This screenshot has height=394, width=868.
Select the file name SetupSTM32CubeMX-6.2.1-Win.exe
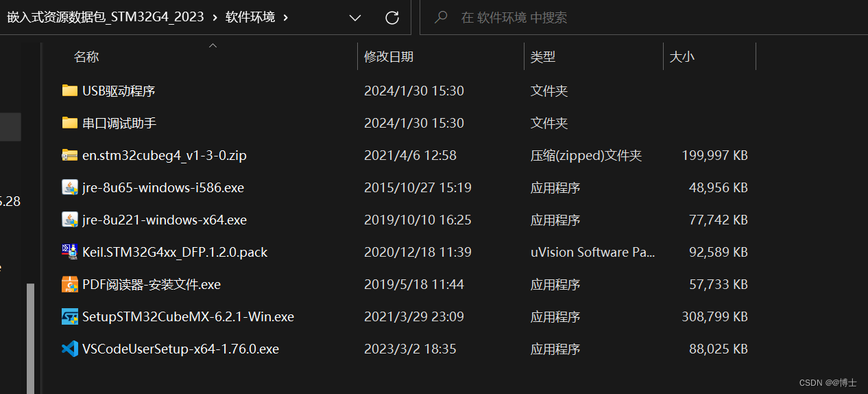188,316
